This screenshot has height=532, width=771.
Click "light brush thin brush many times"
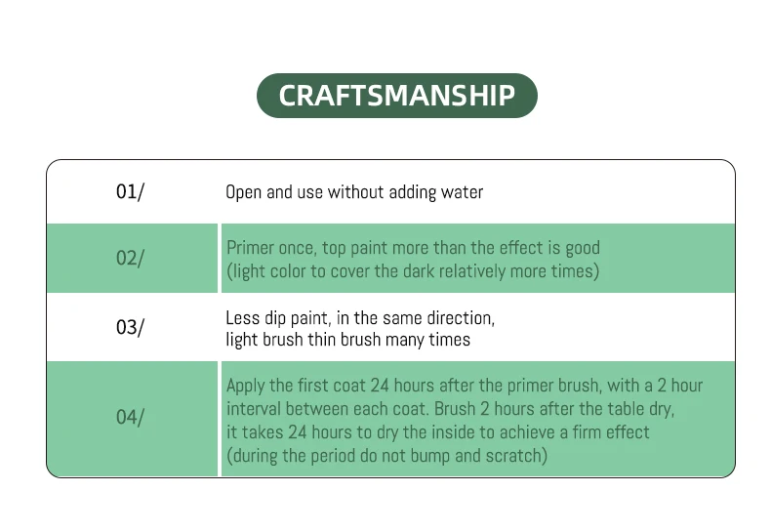point(347,340)
